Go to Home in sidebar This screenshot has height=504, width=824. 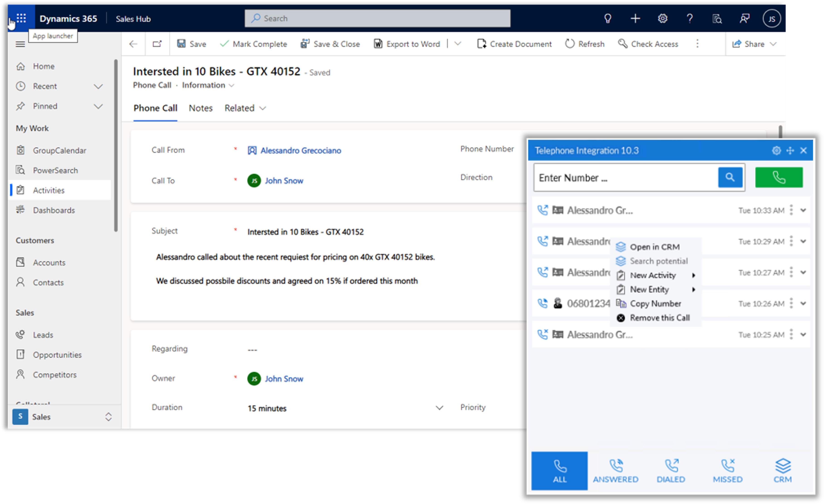[44, 66]
